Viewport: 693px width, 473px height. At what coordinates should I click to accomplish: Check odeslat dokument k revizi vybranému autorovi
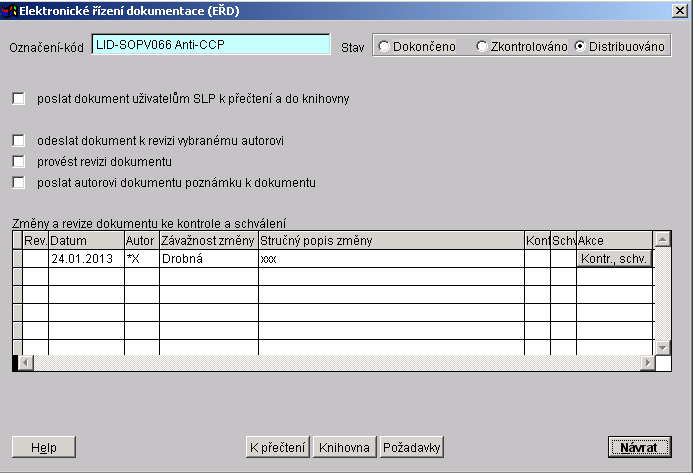(18, 141)
